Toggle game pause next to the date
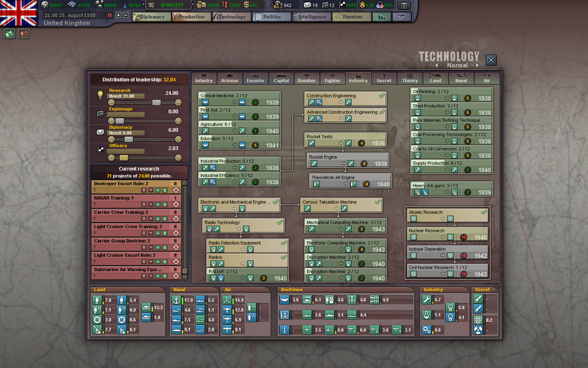588x368 pixels. tap(110, 16)
